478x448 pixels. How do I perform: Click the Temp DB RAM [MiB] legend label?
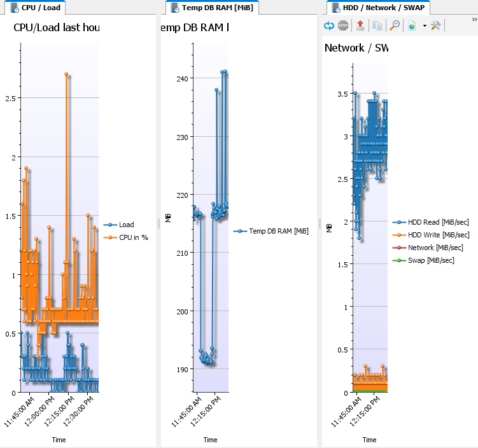[x=278, y=232]
